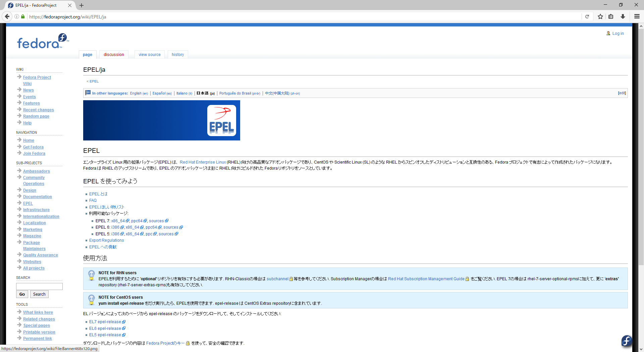The image size is (644, 352).
Task: Open the browser hamburger menu
Action: tap(637, 16)
